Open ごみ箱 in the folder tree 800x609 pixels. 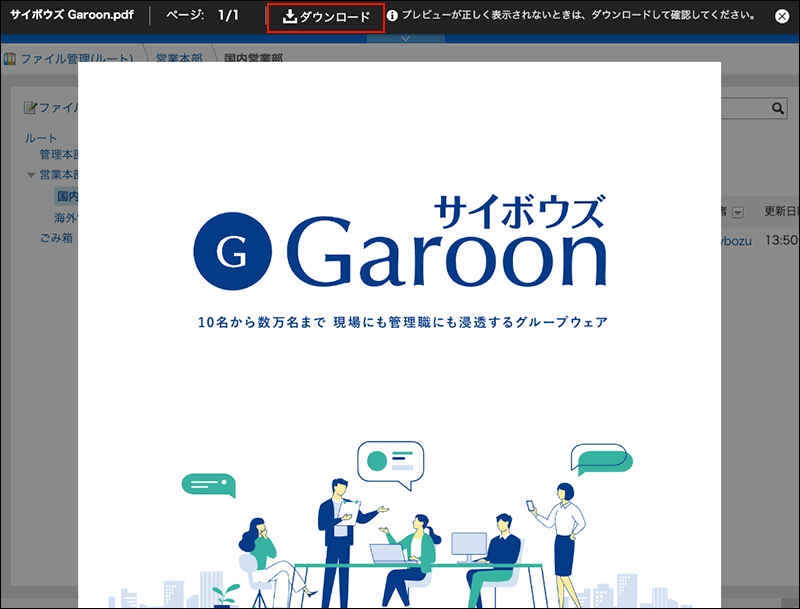[x=56, y=238]
